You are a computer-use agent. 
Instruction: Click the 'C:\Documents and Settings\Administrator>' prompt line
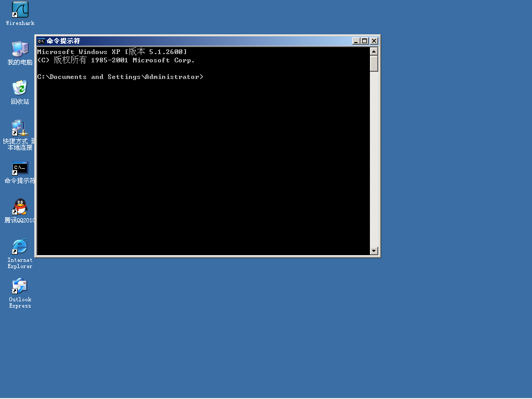(120, 77)
